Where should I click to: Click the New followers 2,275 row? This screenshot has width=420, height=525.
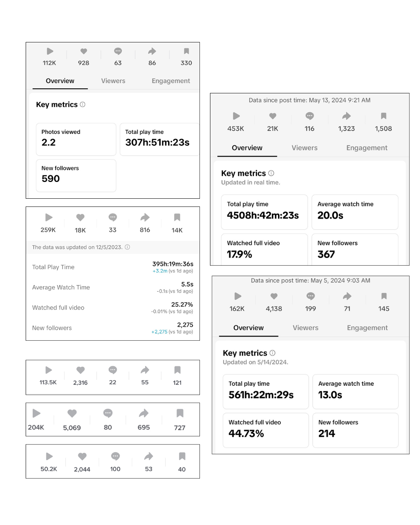click(113, 328)
